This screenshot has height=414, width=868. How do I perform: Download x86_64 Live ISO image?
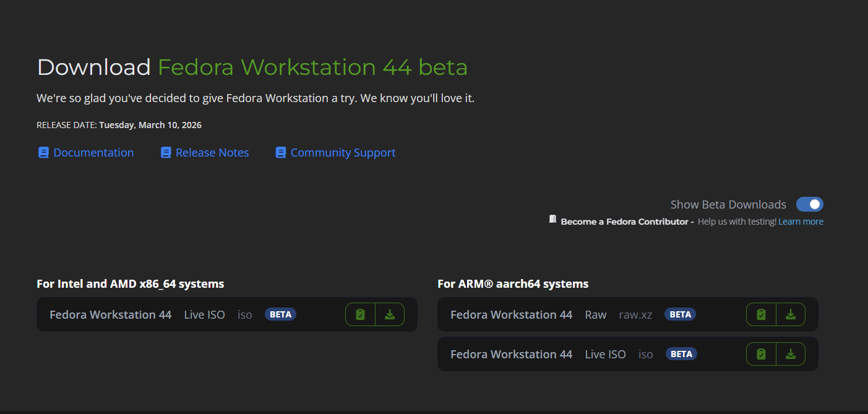coord(390,314)
